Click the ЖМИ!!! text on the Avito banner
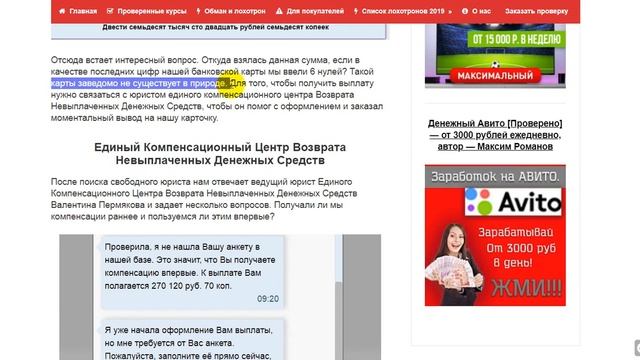The width and height of the screenshot is (640, 360). coord(526,288)
